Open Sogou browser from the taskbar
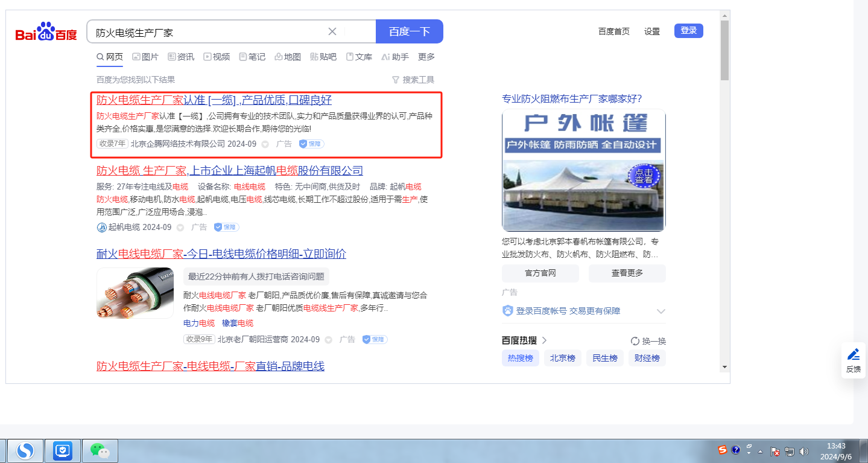Screen dimensions: 868x463 tap(25, 451)
